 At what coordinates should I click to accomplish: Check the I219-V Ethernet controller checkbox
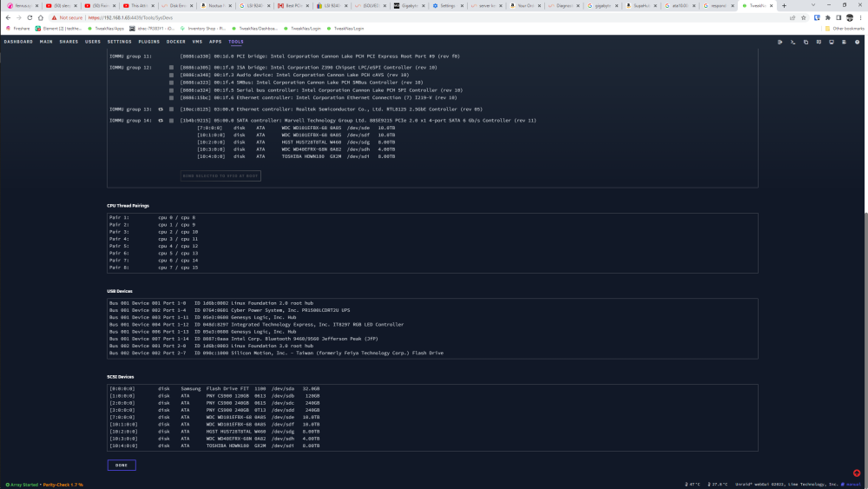(172, 97)
